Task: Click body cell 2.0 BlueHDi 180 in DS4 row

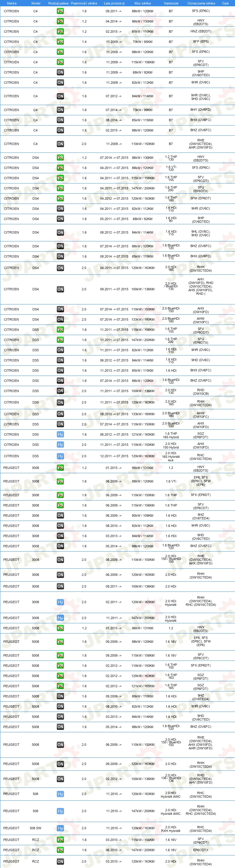Action: (171, 320)
